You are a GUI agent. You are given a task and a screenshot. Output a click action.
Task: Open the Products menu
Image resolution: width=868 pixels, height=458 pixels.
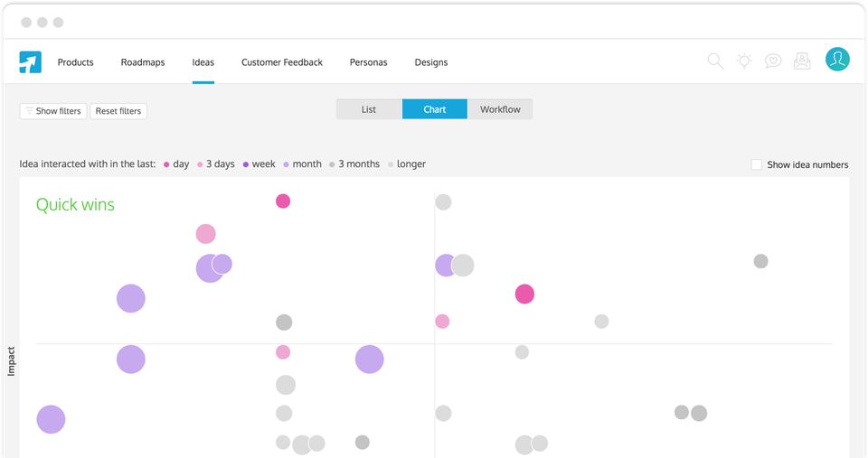coord(75,62)
